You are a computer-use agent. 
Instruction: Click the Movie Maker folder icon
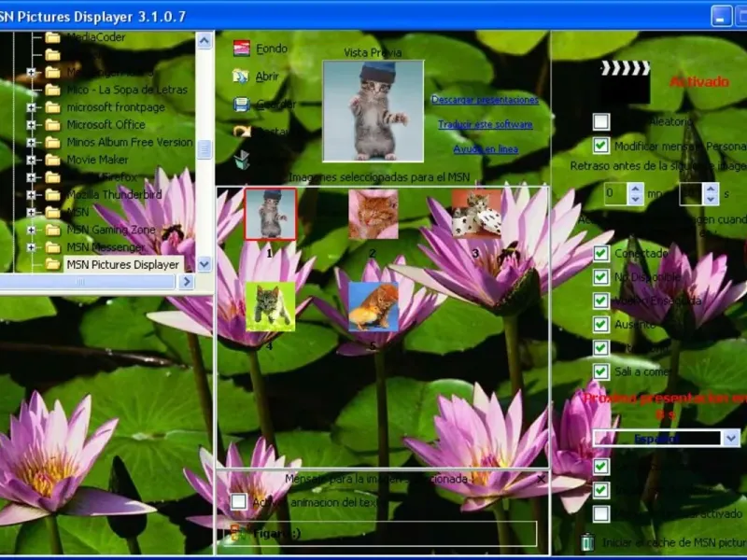52,160
